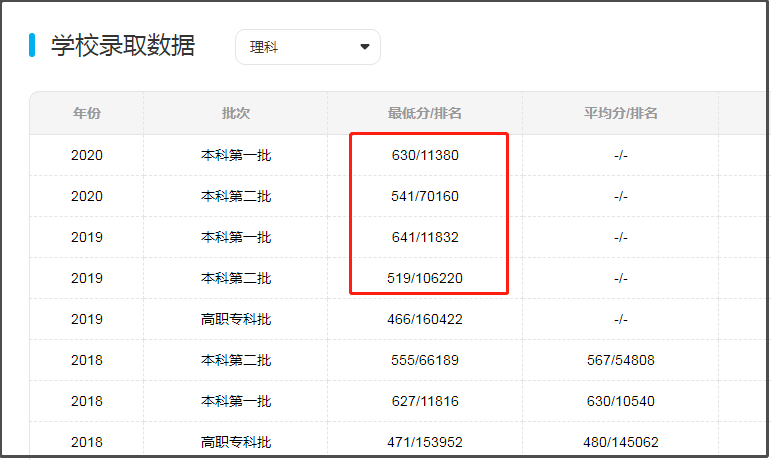
Task: Click year 2020 in the 630/11380 row
Action: pos(87,155)
